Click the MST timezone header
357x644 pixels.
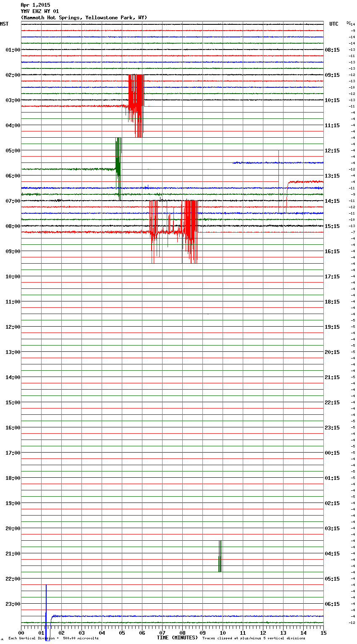pyautogui.click(x=4, y=24)
